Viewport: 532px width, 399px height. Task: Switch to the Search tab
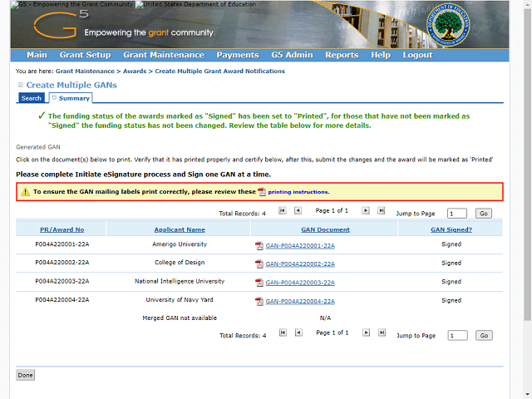[31, 98]
